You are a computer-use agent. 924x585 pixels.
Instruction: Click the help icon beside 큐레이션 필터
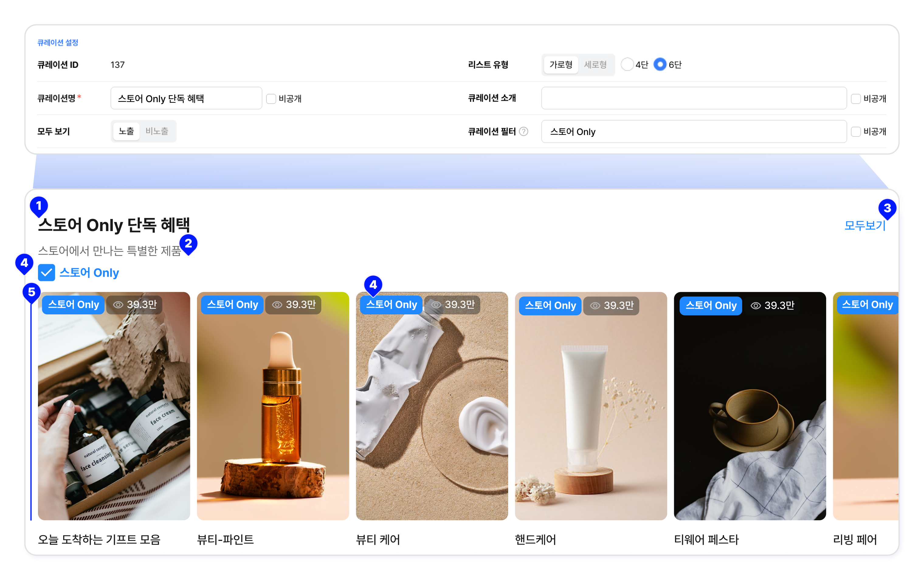click(x=523, y=132)
